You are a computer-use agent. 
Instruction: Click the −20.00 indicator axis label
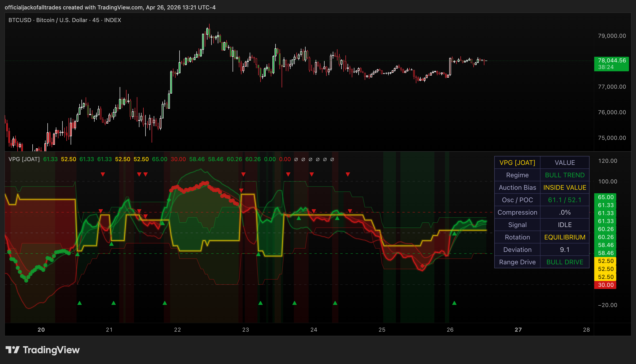tap(608, 305)
